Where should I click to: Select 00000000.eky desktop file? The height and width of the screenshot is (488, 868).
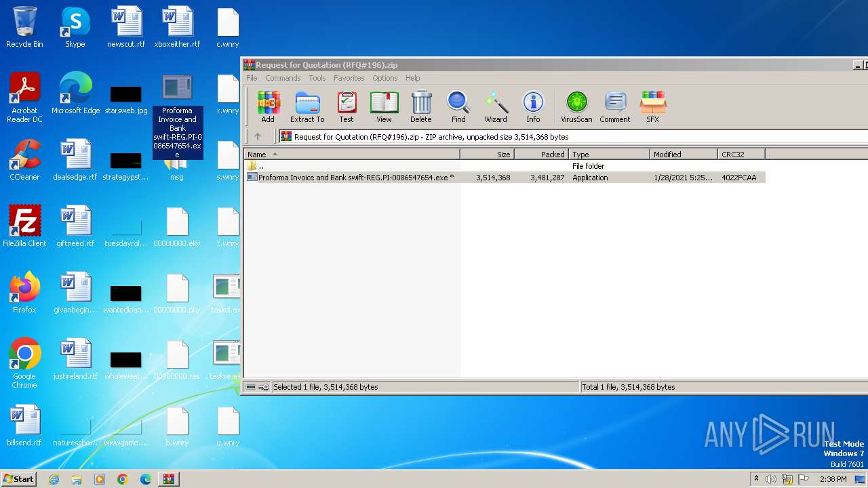(177, 227)
